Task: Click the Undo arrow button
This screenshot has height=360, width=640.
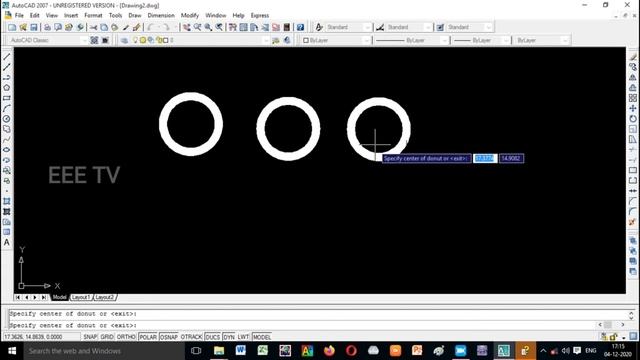Action: [151, 27]
